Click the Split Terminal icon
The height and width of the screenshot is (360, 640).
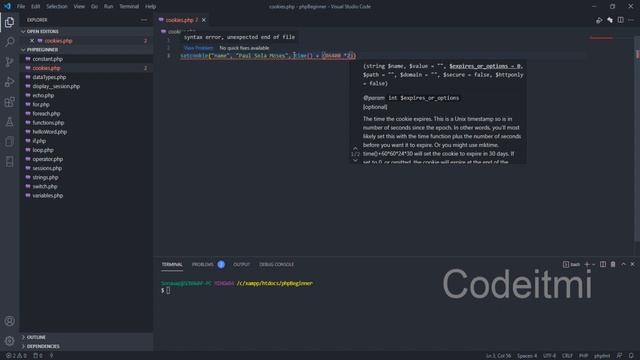(603, 264)
